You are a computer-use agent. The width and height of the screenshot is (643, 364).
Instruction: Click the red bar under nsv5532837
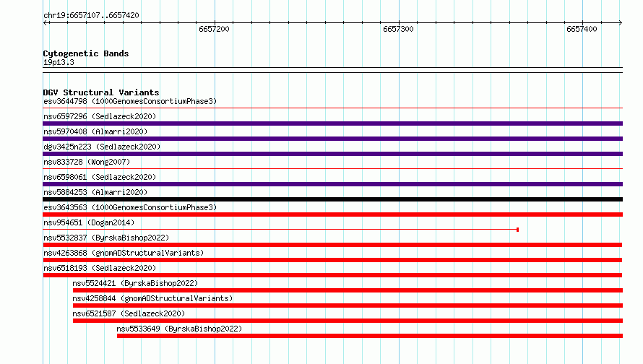pos(332,245)
